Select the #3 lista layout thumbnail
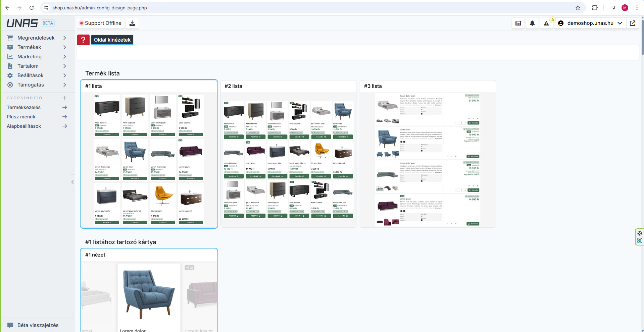Viewport: 644px width, 332px height. click(428, 154)
